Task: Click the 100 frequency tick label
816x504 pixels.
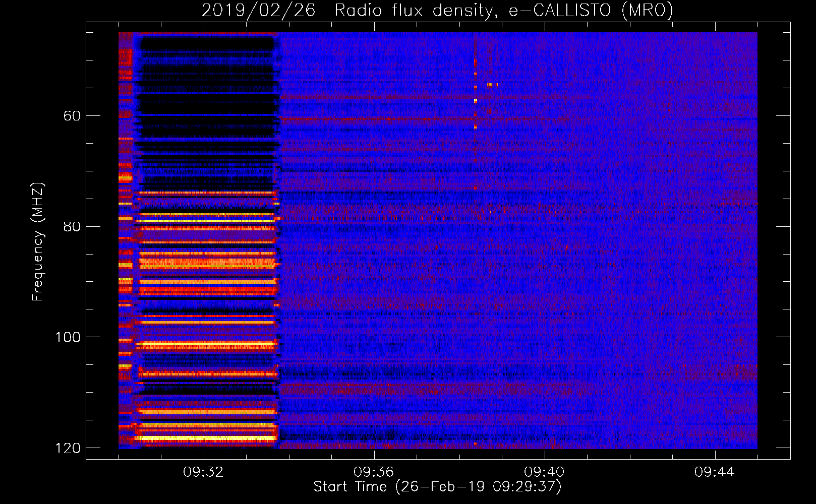Action: tap(68, 337)
